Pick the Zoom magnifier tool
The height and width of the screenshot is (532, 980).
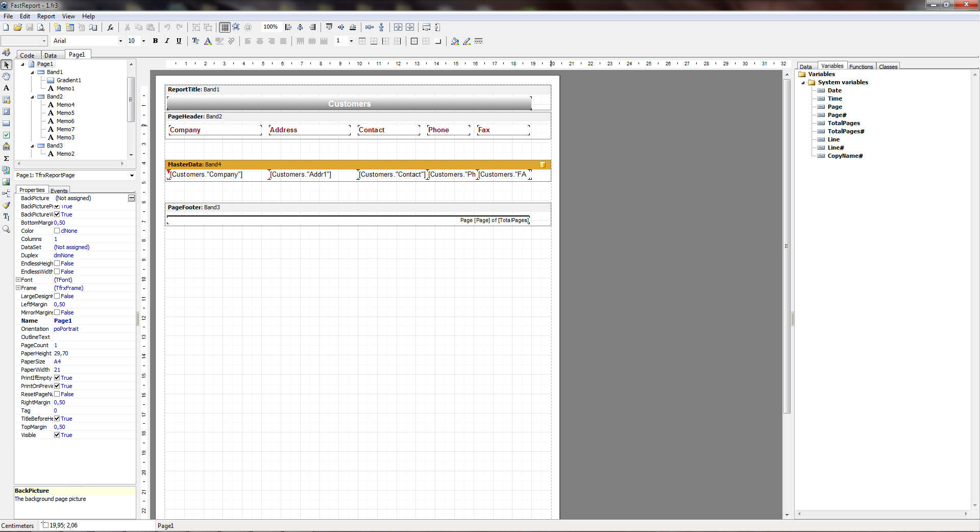point(7,229)
